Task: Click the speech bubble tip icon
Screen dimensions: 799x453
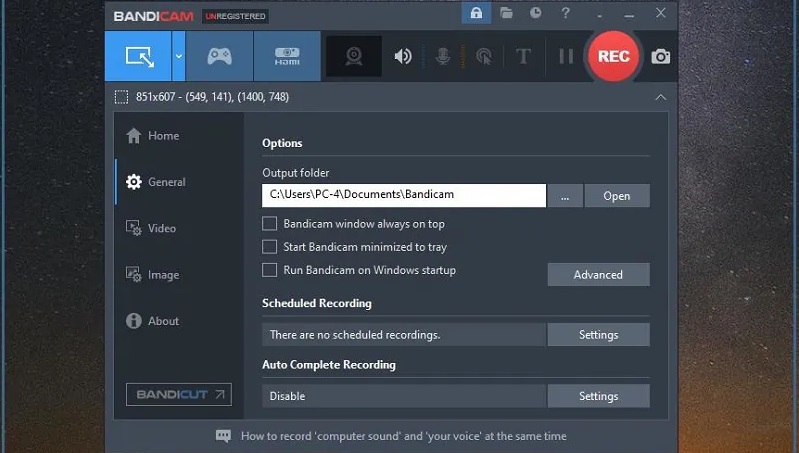Action: 223,436
